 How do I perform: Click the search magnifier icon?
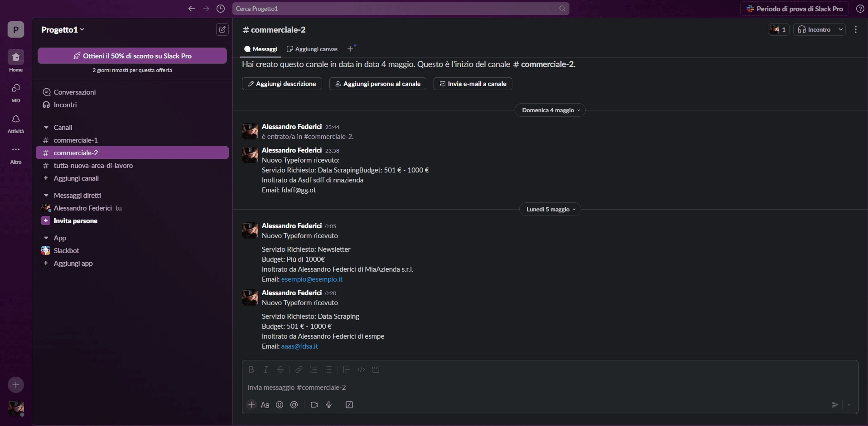point(562,9)
